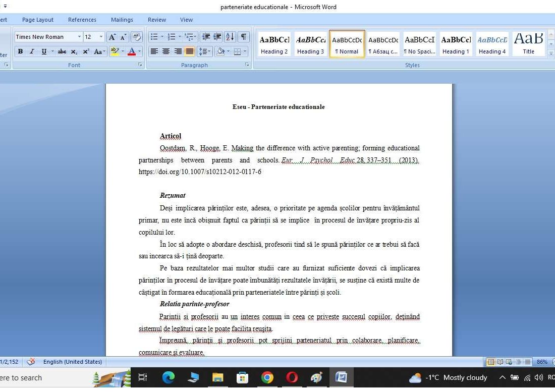Expand the font size dropdown
The height and width of the screenshot is (392, 555).
[x=100, y=36]
